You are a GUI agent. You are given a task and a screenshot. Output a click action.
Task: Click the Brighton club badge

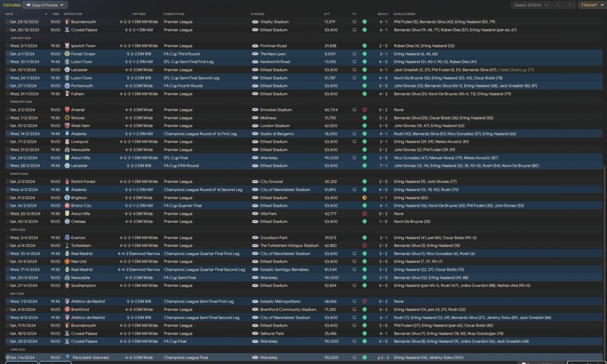[67, 198]
